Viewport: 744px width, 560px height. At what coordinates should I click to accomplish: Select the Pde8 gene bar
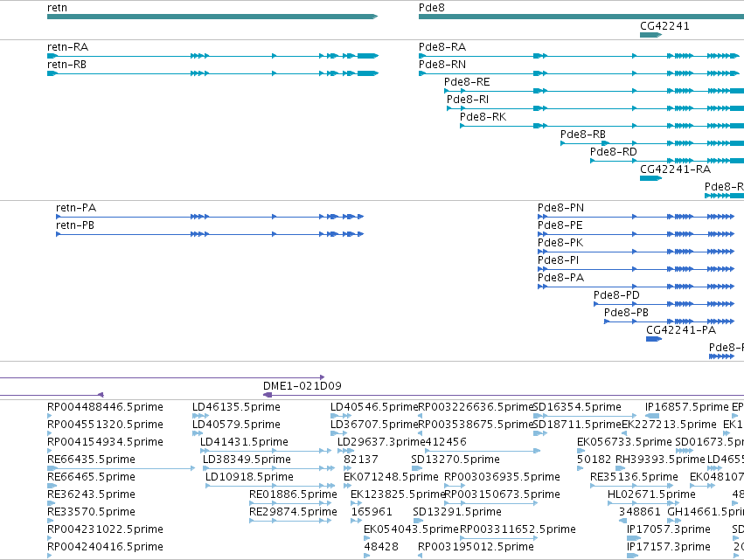pos(581,17)
